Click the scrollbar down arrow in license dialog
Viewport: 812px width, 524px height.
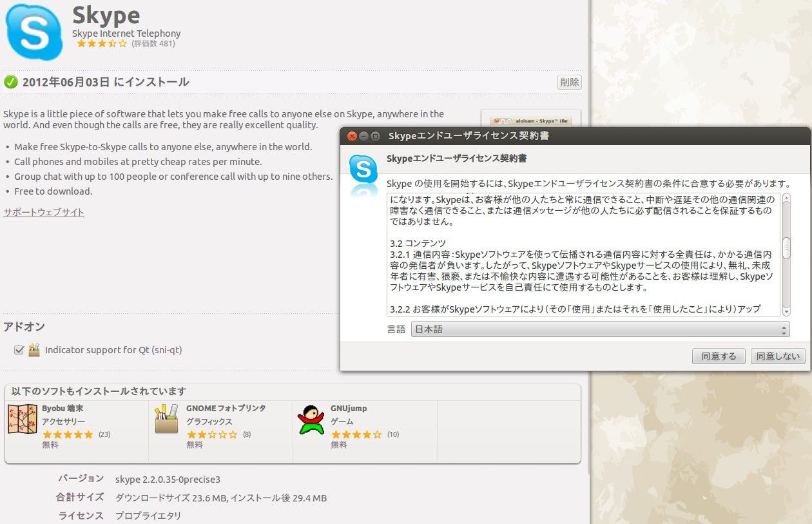pyautogui.click(x=786, y=311)
